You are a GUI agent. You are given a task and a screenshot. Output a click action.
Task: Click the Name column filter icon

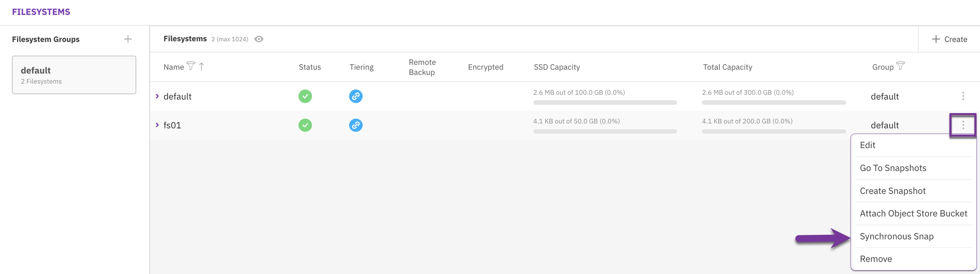pyautogui.click(x=191, y=66)
